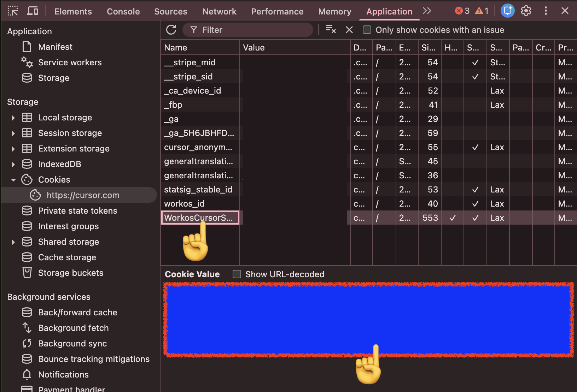The image size is (577, 392).
Task: Select the _fbp cookie row
Action: (x=369, y=105)
